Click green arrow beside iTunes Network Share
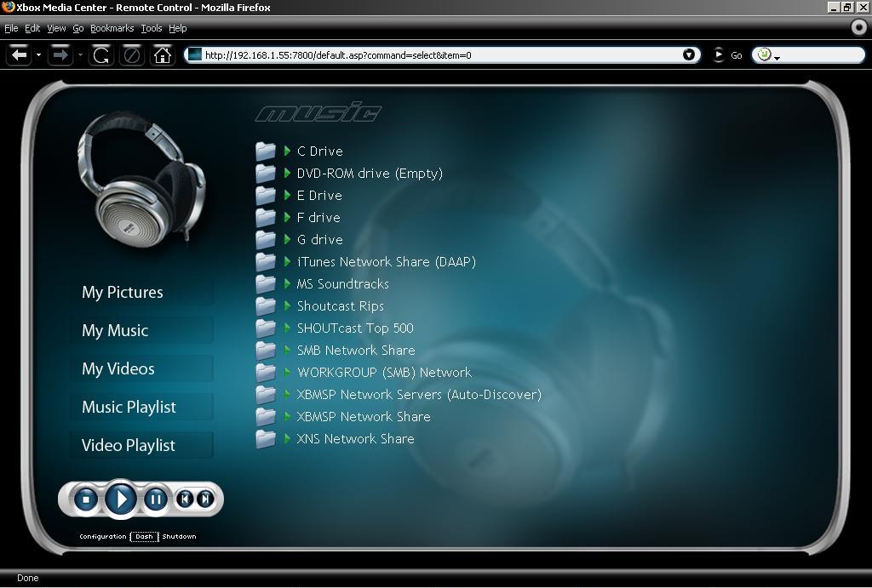The height and width of the screenshot is (588, 872). coord(287,261)
